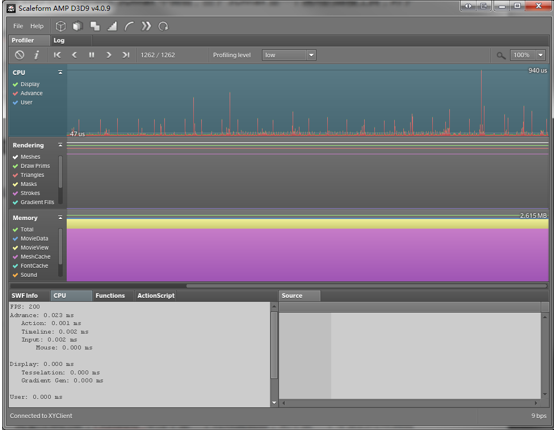Switch to the Profiler tab
The image size is (554, 430).
(x=29, y=40)
